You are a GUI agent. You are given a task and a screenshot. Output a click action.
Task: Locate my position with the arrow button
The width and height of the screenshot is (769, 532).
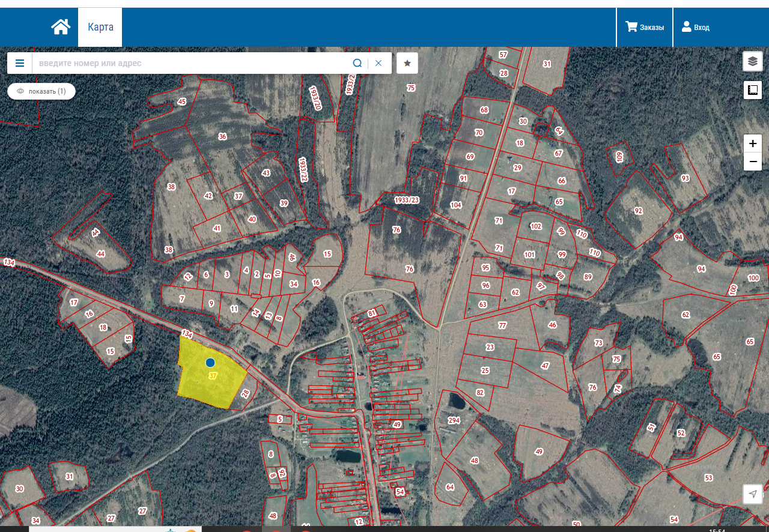click(753, 494)
